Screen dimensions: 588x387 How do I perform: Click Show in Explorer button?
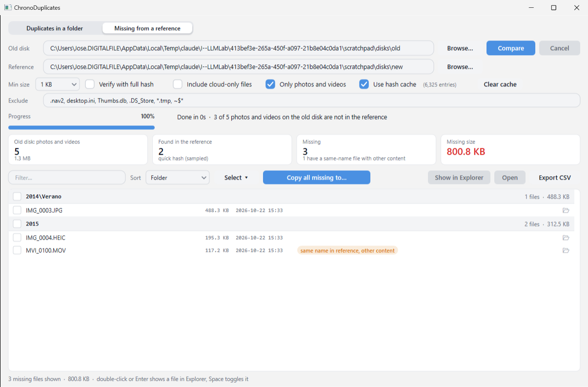point(459,178)
